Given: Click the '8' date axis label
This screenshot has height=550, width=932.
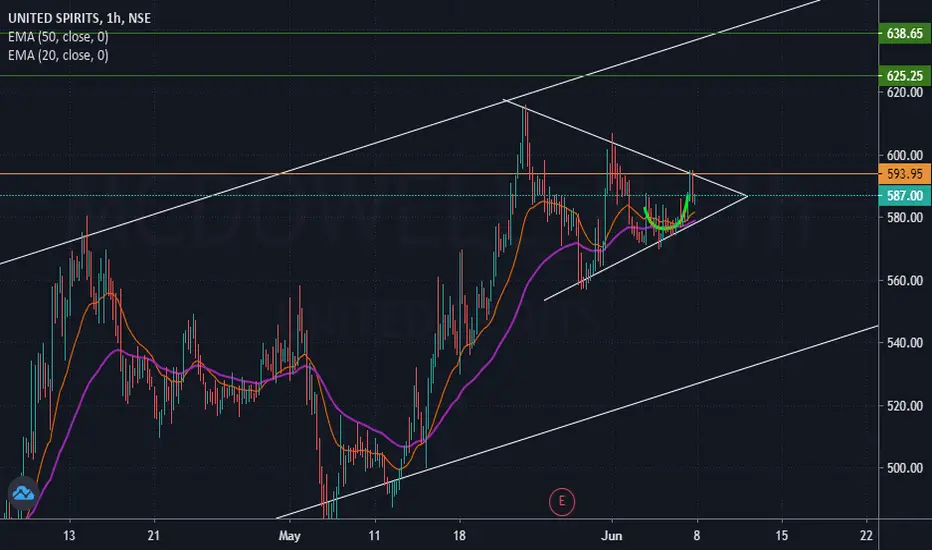Looking at the screenshot, I should pyautogui.click(x=697, y=536).
